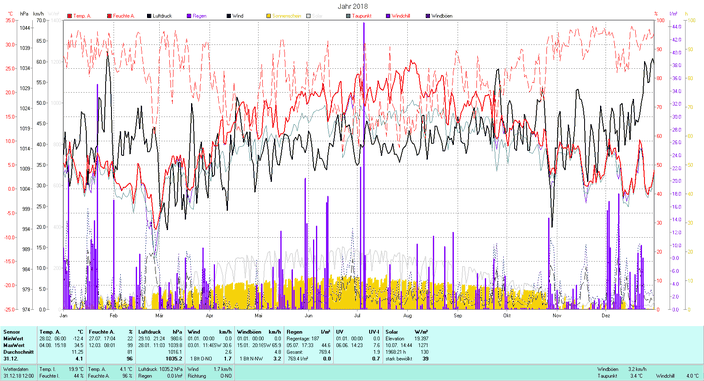Screen dimensions: 704x381
Task: Click the 'Sonnenschein' legend label
Action: pos(286,16)
